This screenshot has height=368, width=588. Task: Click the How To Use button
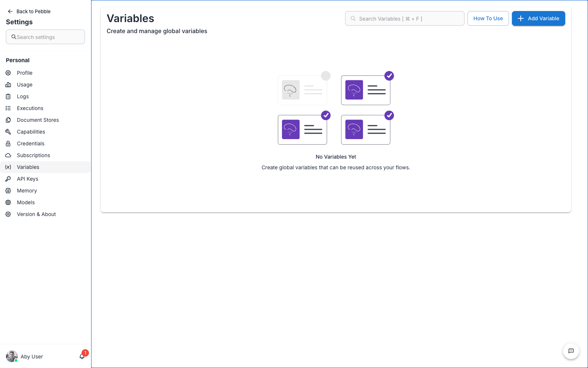(488, 18)
